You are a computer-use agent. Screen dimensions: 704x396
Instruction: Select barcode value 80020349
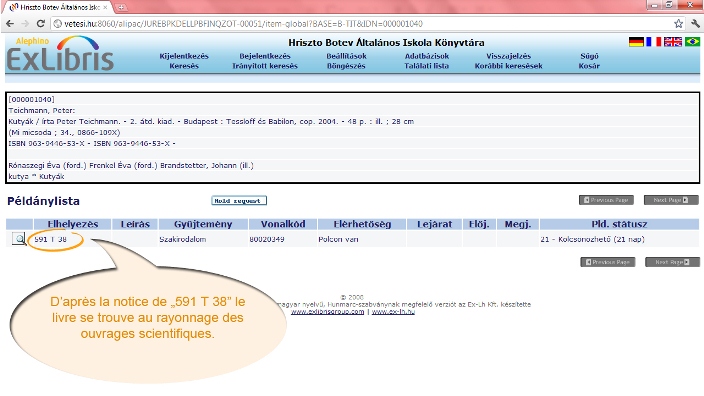267,239
